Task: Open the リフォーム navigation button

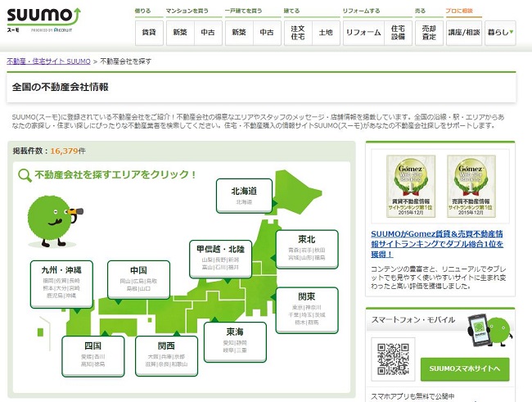Action: tap(363, 33)
